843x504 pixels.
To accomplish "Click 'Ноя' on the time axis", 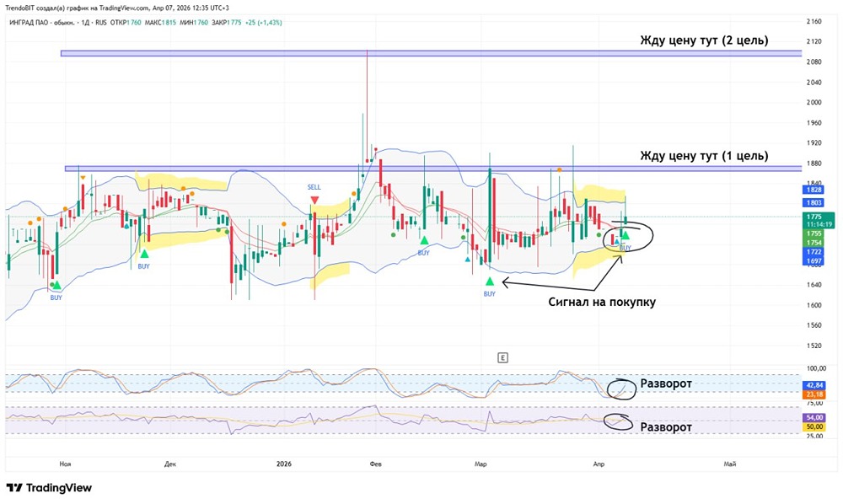I will tap(66, 464).
